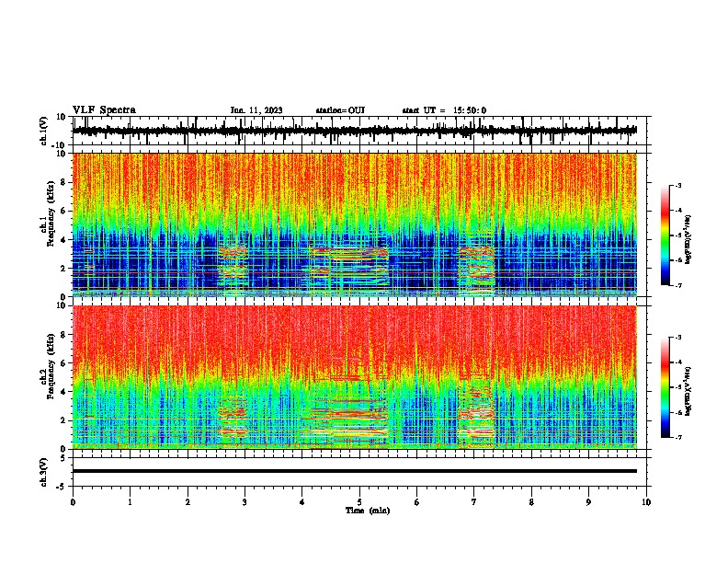Viewport: 728px width, 563px height.
Task: Click the ch.1 emission burst near minute 7
Action: [477, 269]
